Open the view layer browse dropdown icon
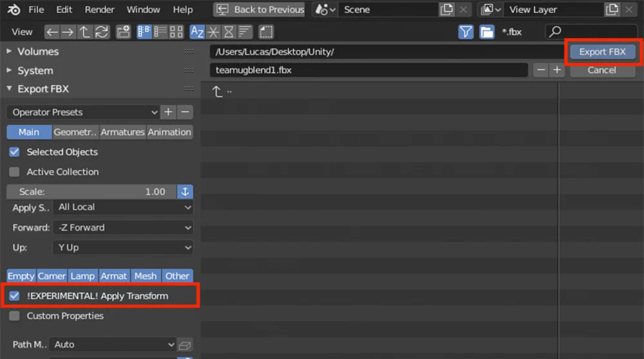Viewport: 644px width, 359px height. [490, 10]
